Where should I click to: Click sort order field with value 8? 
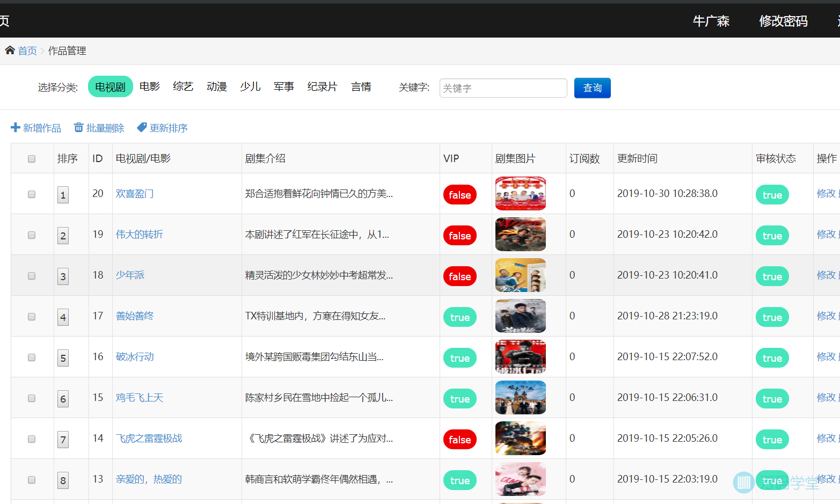pyautogui.click(x=63, y=480)
